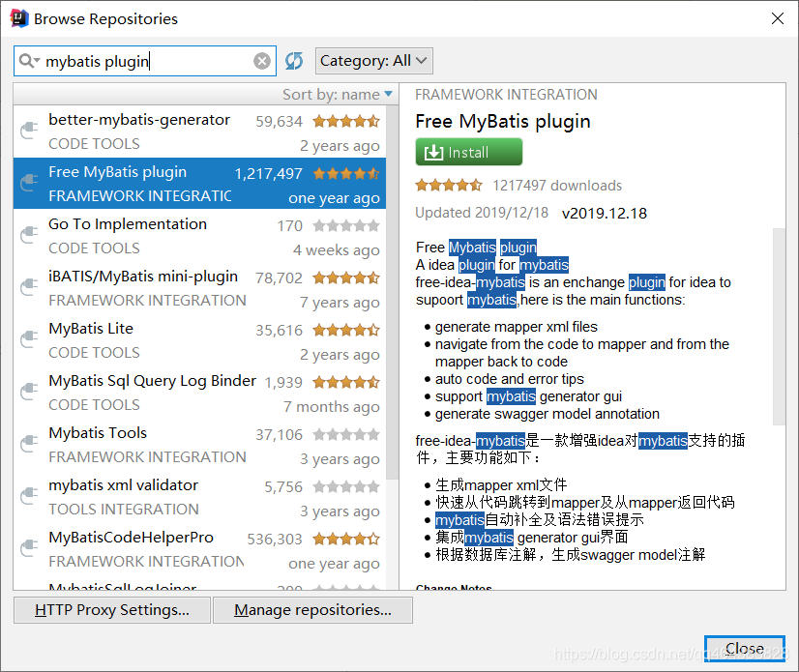The width and height of the screenshot is (799, 672).
Task: Click the MyBatis Lite star rating
Action: (x=346, y=330)
